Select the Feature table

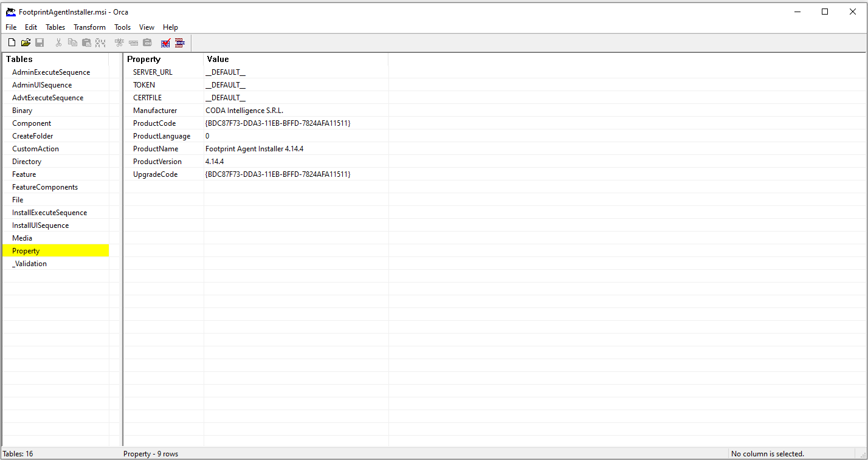[56, 174]
